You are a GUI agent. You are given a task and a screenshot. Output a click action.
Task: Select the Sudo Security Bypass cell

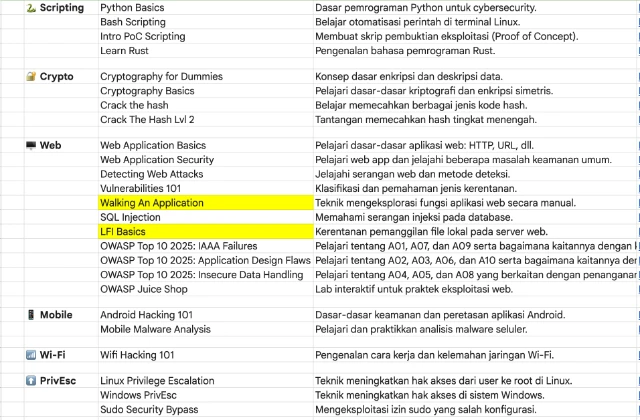pyautogui.click(x=206, y=409)
